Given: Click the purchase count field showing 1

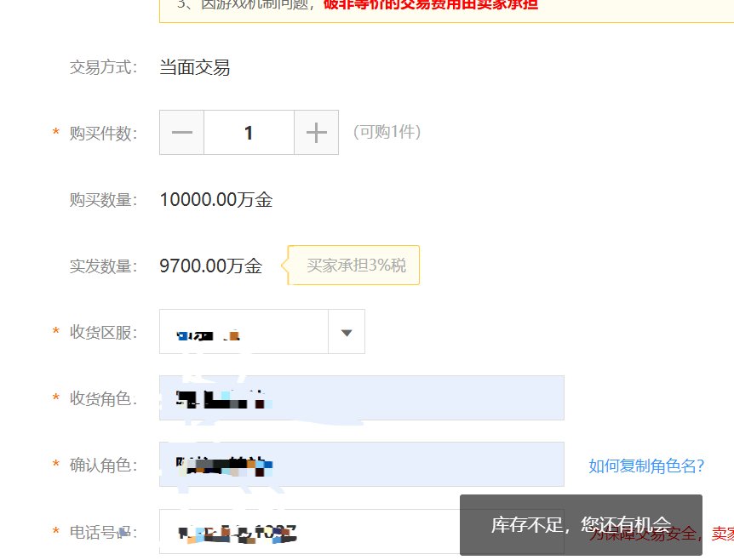Looking at the screenshot, I should (x=249, y=133).
